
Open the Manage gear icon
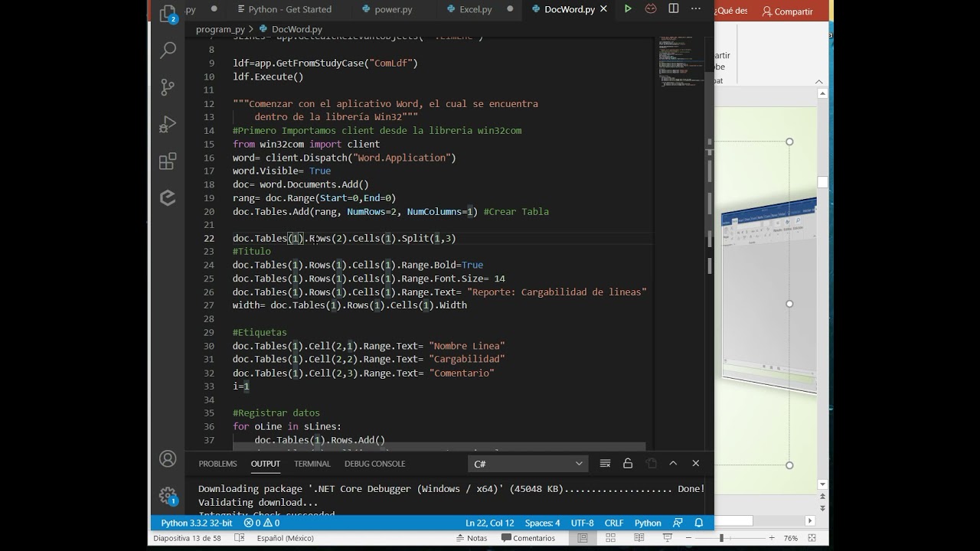168,495
